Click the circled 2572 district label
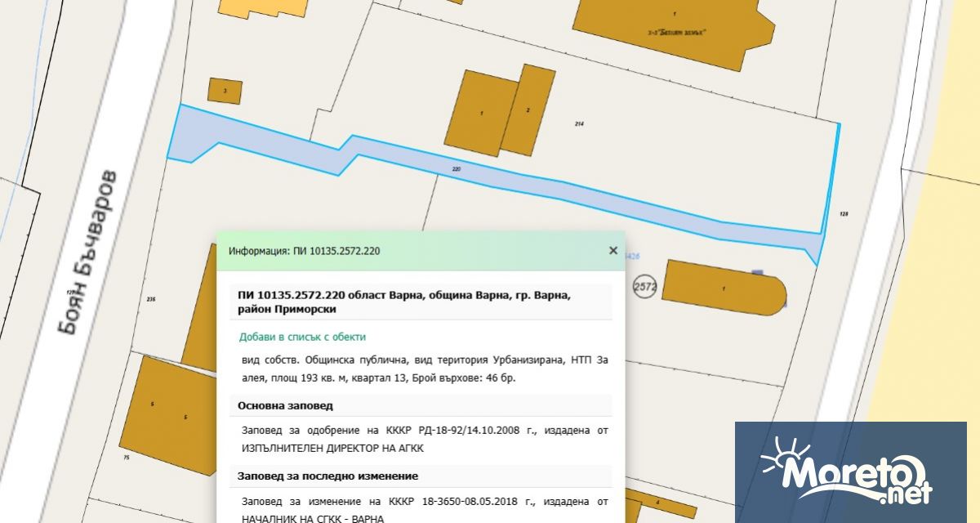This screenshot has width=980, height=523. [645, 287]
